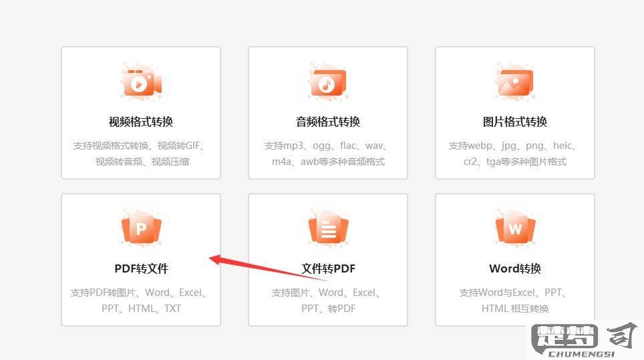
Task: Open 视频格式转换 title
Action: tap(141, 122)
